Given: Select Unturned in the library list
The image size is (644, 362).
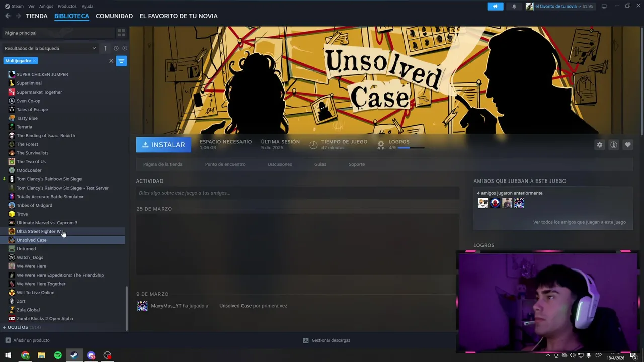Looking at the screenshot, I should pyautogui.click(x=26, y=249).
